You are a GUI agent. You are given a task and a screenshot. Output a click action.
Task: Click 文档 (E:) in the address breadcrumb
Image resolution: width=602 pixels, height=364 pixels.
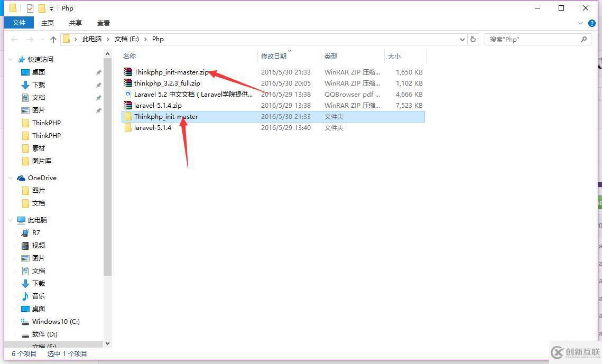pos(127,39)
